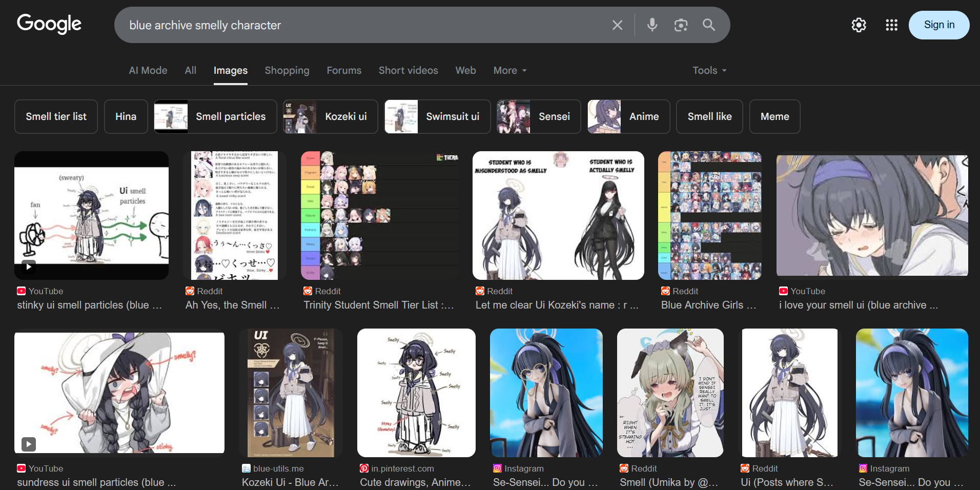Screen dimensions: 980x490
Task: Open the Forums tab
Action: pyautogui.click(x=344, y=70)
